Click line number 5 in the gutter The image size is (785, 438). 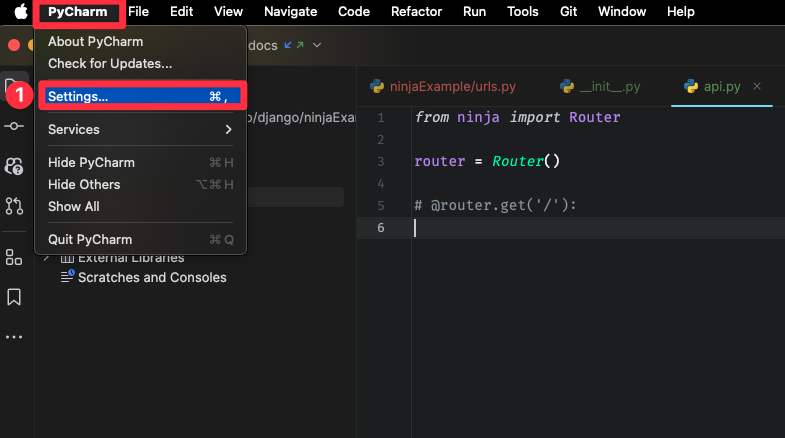tap(381, 206)
